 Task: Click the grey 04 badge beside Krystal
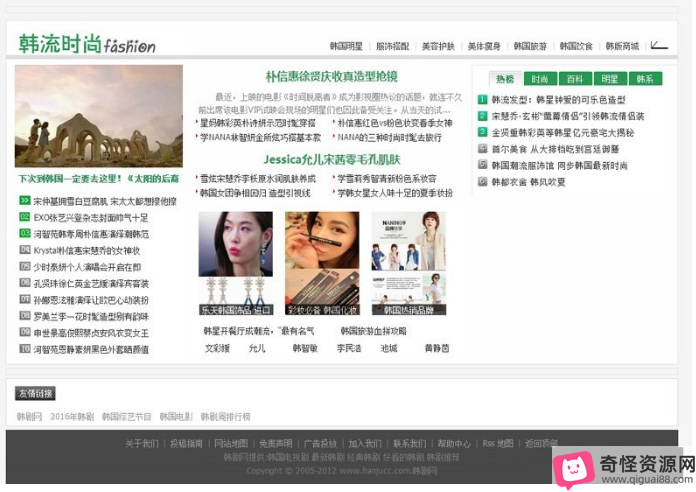point(25,250)
